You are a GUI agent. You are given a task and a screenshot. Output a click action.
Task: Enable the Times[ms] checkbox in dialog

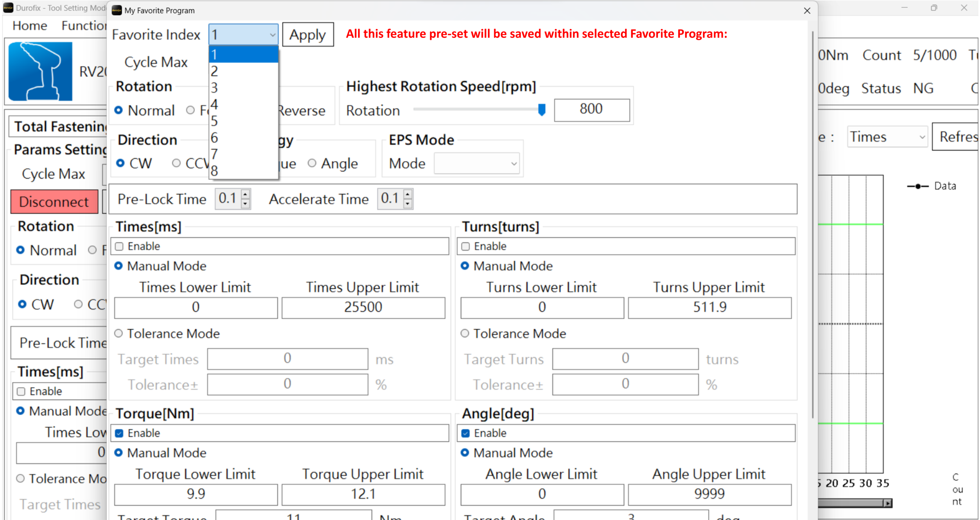pyautogui.click(x=119, y=246)
